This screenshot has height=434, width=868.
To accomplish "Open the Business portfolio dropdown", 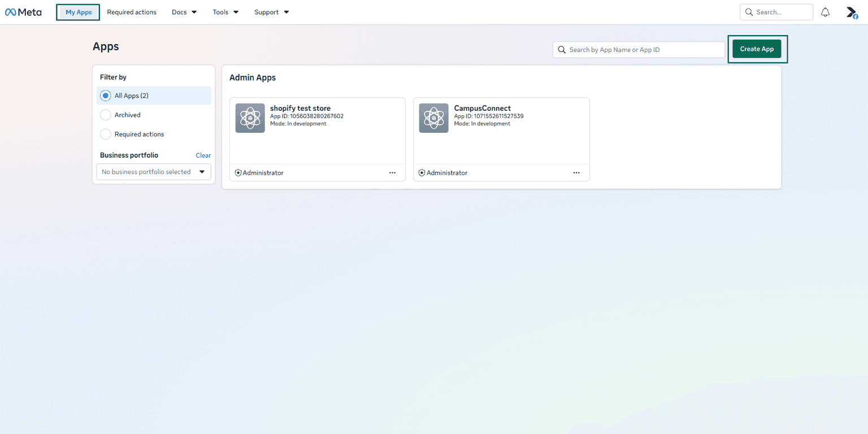I will coord(154,172).
